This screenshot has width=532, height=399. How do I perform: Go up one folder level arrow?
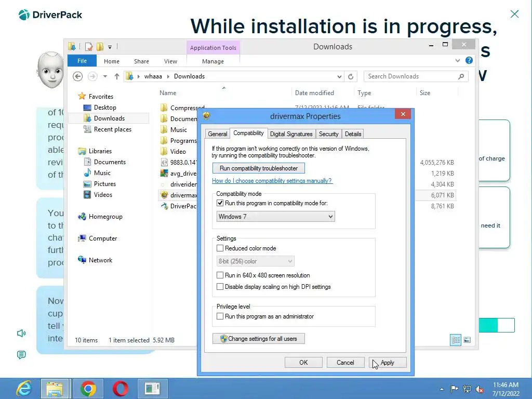[x=117, y=76]
